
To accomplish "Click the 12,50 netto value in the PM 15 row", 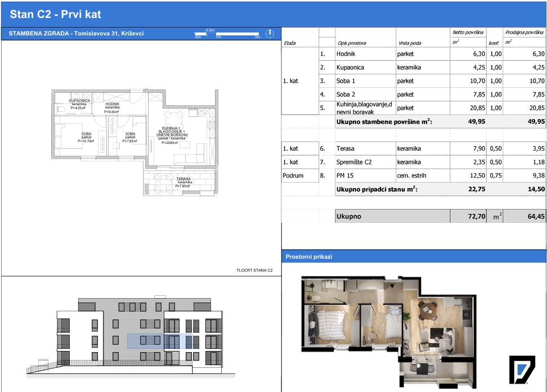I will pyautogui.click(x=477, y=176).
